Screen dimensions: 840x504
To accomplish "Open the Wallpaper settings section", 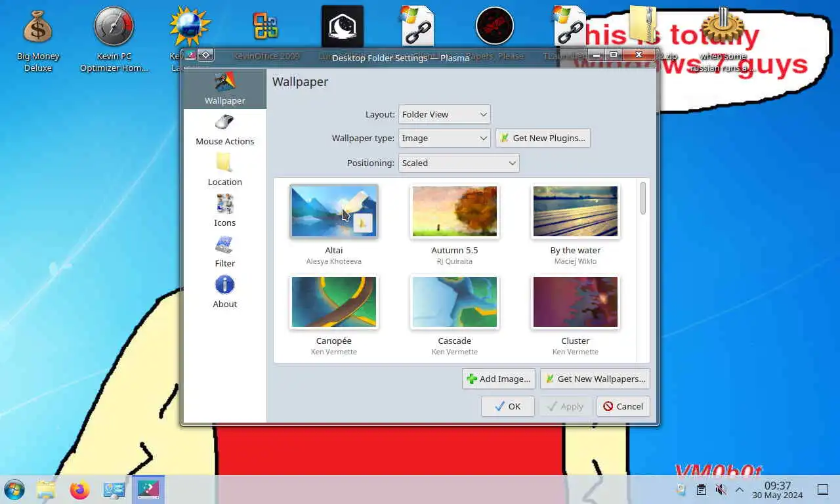I will coord(224,89).
